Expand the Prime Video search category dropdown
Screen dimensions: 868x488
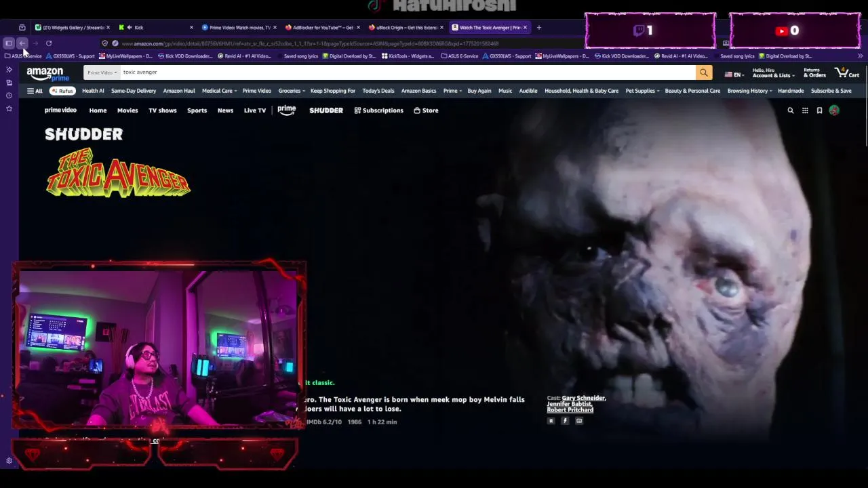pos(102,73)
